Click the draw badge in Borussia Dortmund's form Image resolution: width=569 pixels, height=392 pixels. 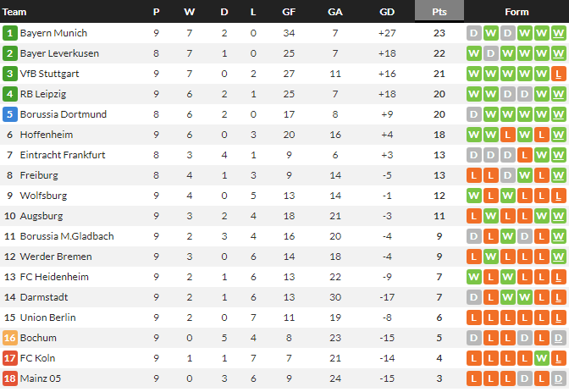click(474, 114)
